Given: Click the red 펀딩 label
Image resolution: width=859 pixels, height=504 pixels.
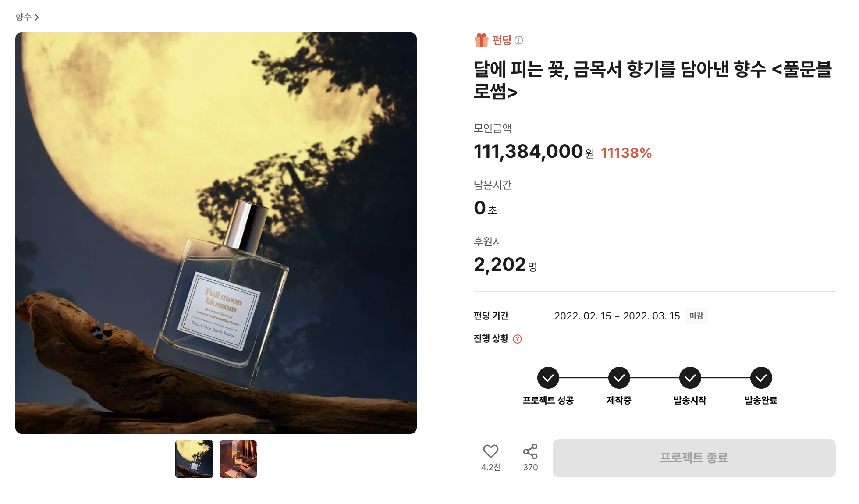Looking at the screenshot, I should 502,40.
